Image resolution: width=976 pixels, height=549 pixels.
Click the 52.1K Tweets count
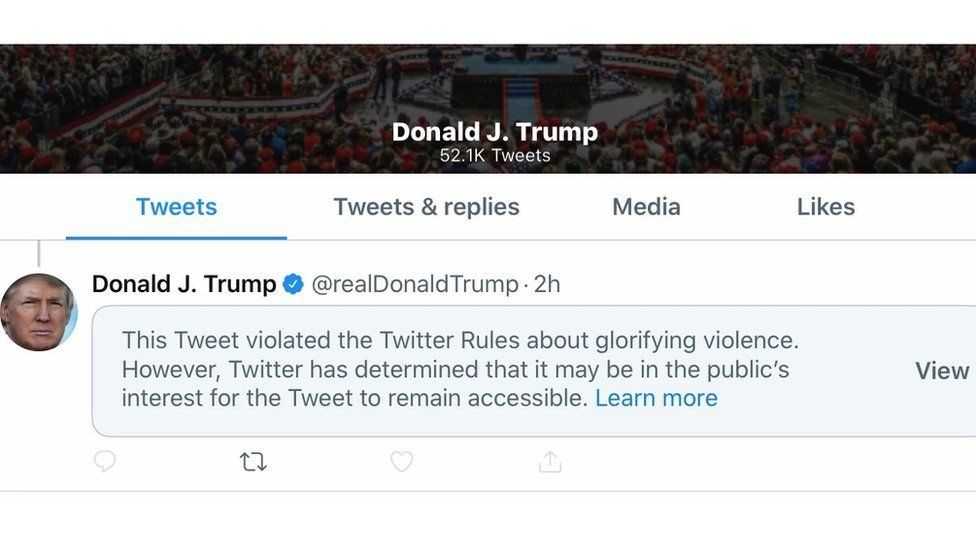(495, 156)
